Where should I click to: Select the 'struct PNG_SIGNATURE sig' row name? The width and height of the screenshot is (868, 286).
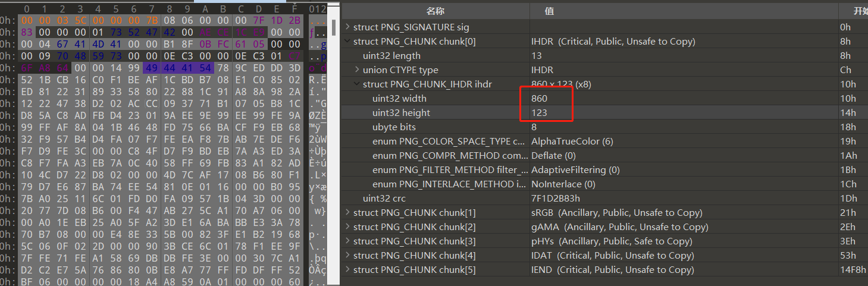(411, 27)
